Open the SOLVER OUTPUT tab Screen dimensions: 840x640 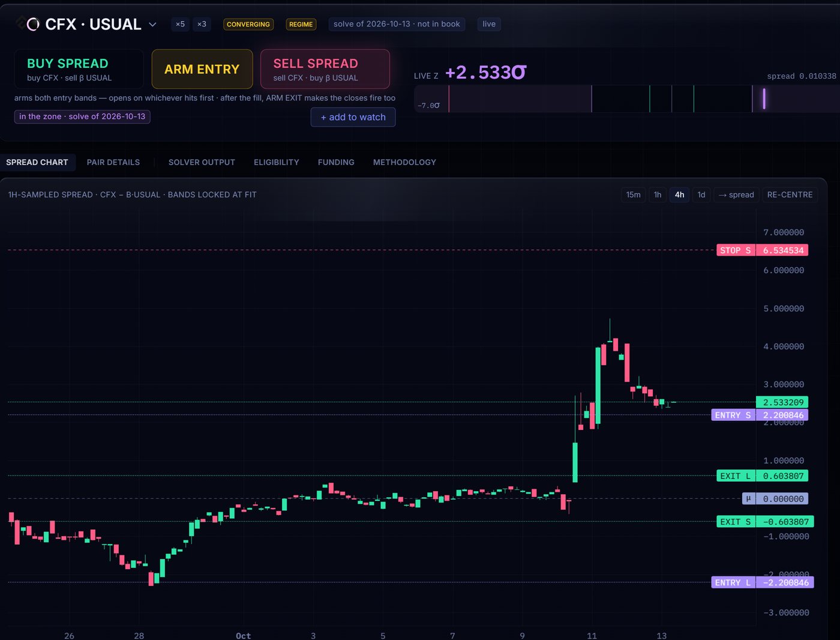pos(202,162)
